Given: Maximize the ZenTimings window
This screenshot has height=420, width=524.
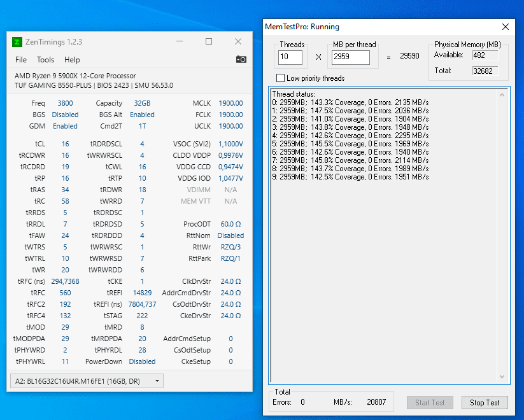Looking at the screenshot, I should point(209,41).
